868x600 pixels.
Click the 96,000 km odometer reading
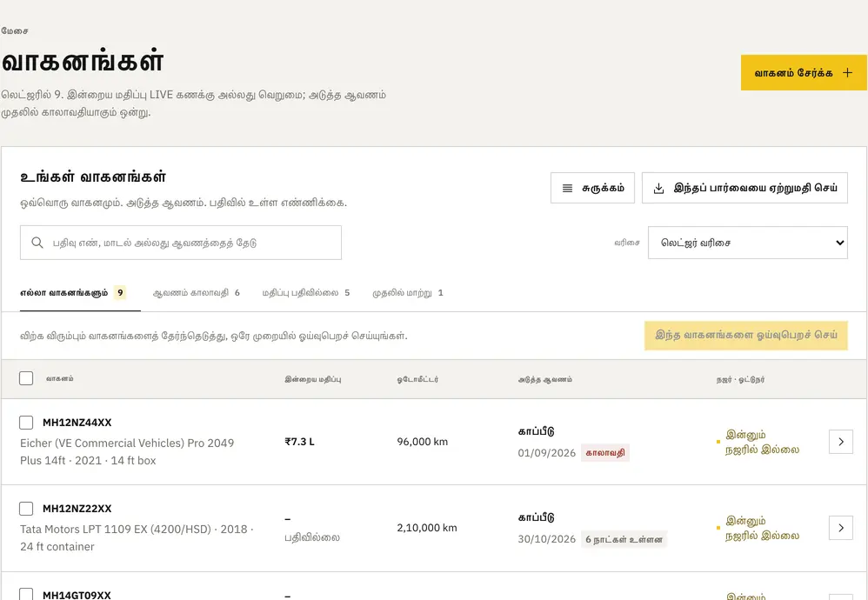pyautogui.click(x=423, y=442)
